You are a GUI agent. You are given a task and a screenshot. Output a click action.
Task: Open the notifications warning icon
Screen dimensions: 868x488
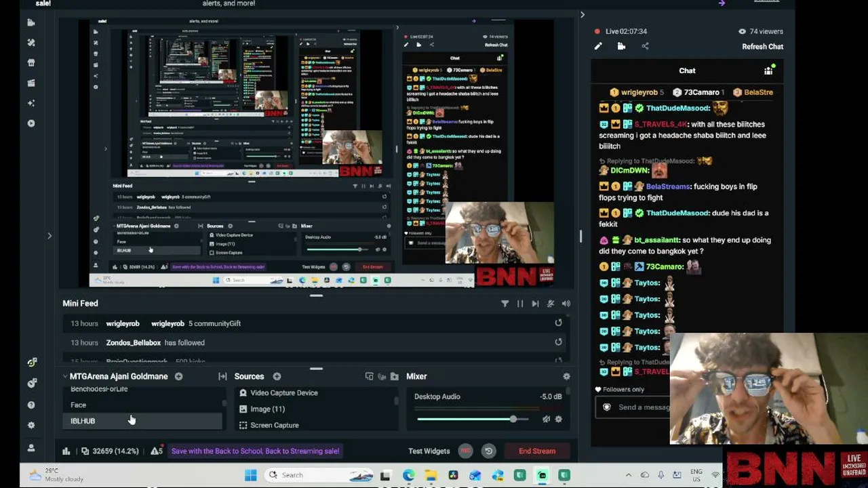pos(157,451)
